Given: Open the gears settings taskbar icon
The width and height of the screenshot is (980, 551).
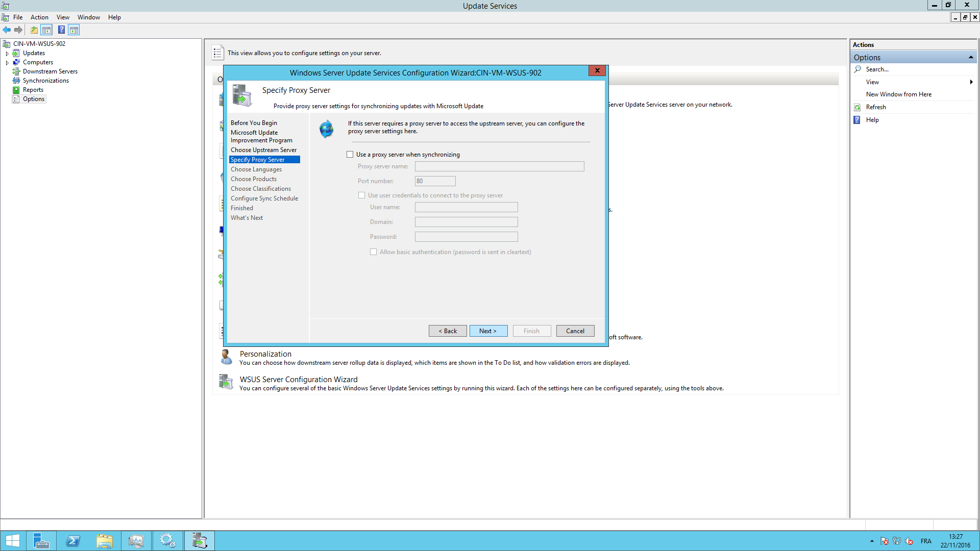Looking at the screenshot, I should click(x=168, y=541).
